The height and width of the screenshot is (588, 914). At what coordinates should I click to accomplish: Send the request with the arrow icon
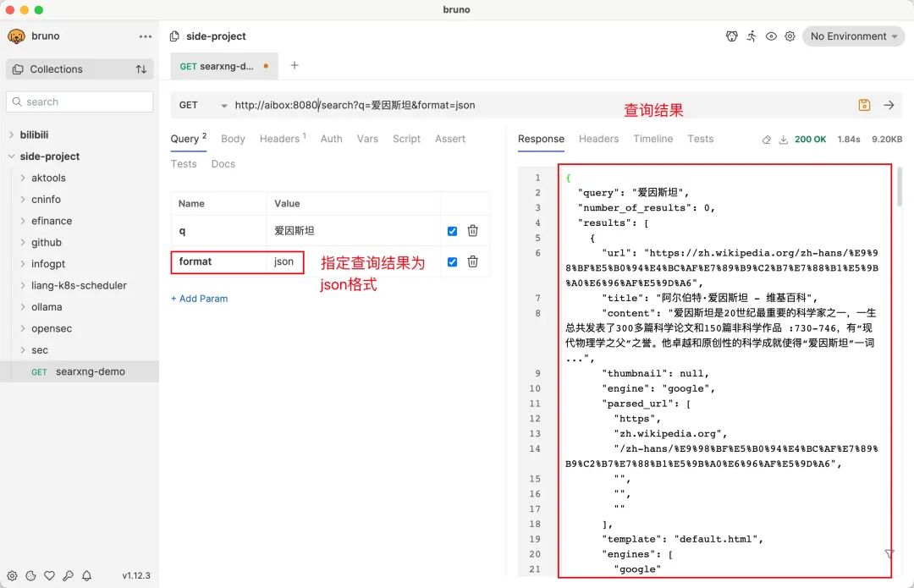[x=889, y=105]
